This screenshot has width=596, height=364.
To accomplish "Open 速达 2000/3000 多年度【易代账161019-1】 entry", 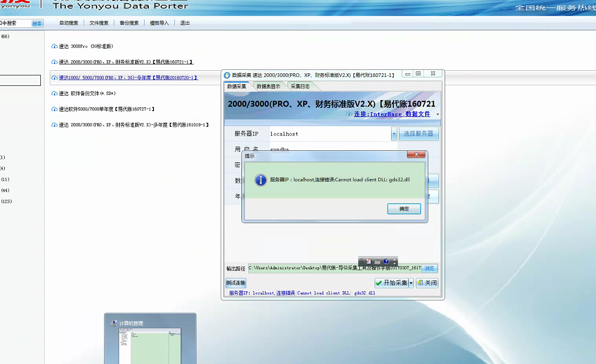I will (x=134, y=125).
